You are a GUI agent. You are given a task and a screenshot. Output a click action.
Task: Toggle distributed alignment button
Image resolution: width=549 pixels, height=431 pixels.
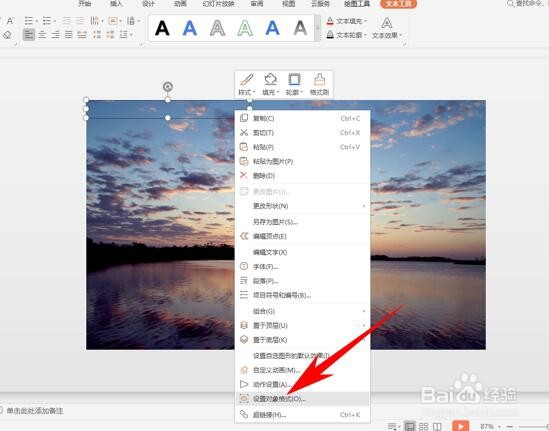pyautogui.click(x=82, y=35)
